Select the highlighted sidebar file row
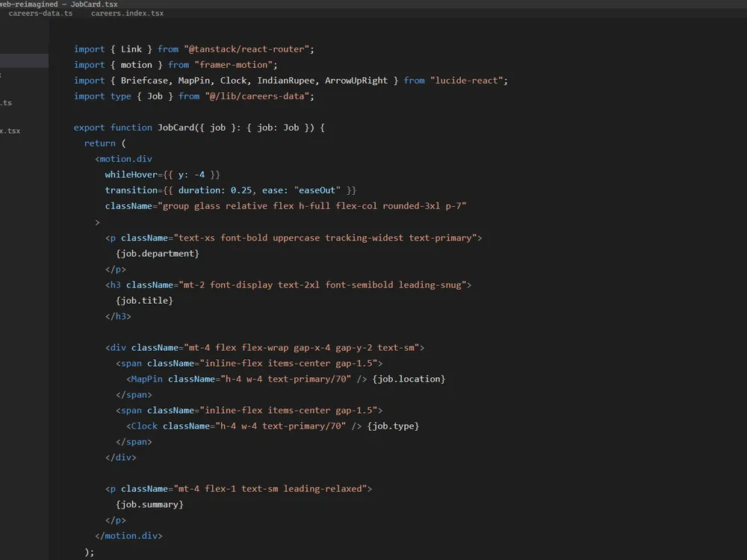The image size is (747, 560). pos(24,60)
